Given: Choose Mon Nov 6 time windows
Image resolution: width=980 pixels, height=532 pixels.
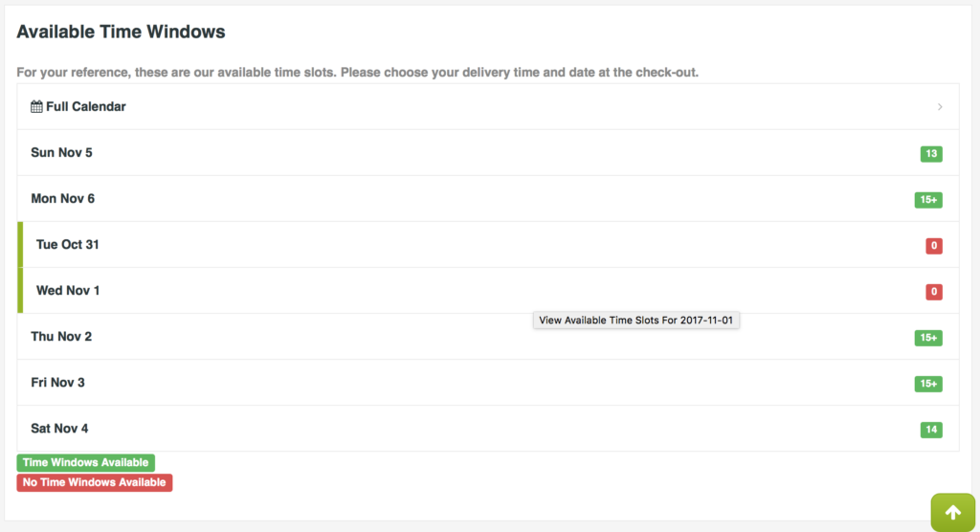Looking at the screenshot, I should pyautogui.click(x=63, y=199).
